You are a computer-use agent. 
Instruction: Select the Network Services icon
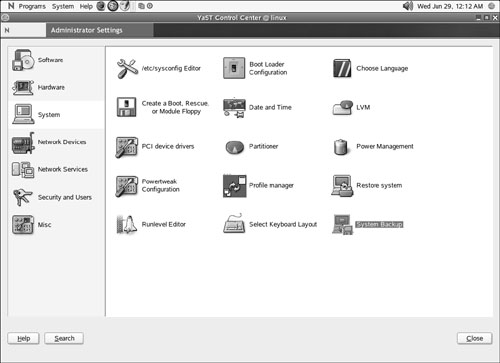tap(23, 170)
